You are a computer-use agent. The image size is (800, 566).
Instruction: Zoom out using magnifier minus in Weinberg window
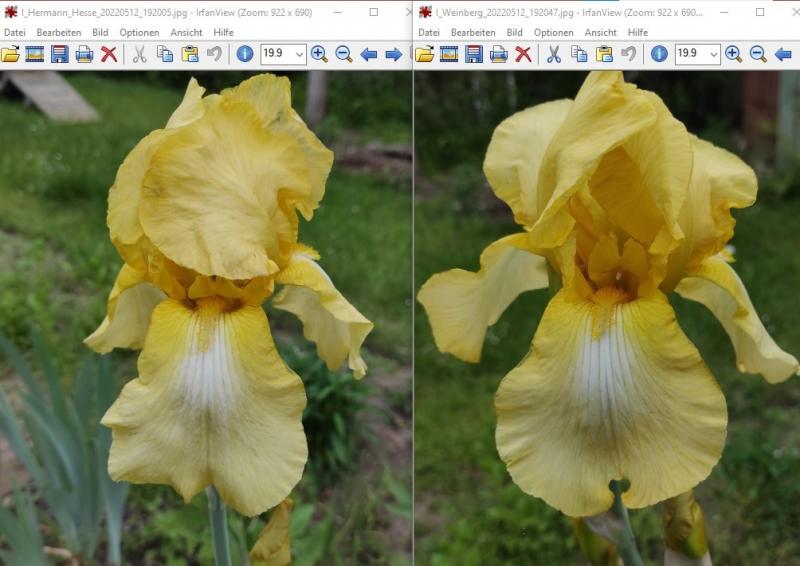(758, 54)
